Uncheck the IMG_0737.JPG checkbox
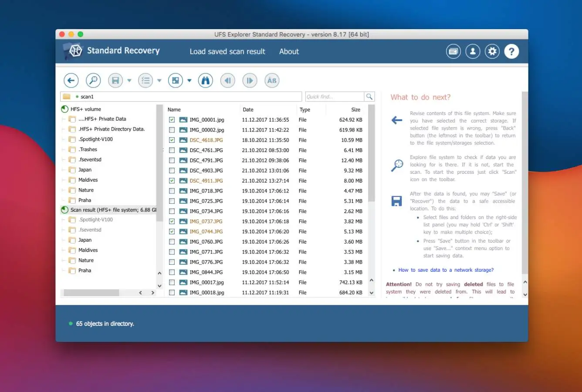Image resolution: width=582 pixels, height=392 pixels. [x=172, y=221]
